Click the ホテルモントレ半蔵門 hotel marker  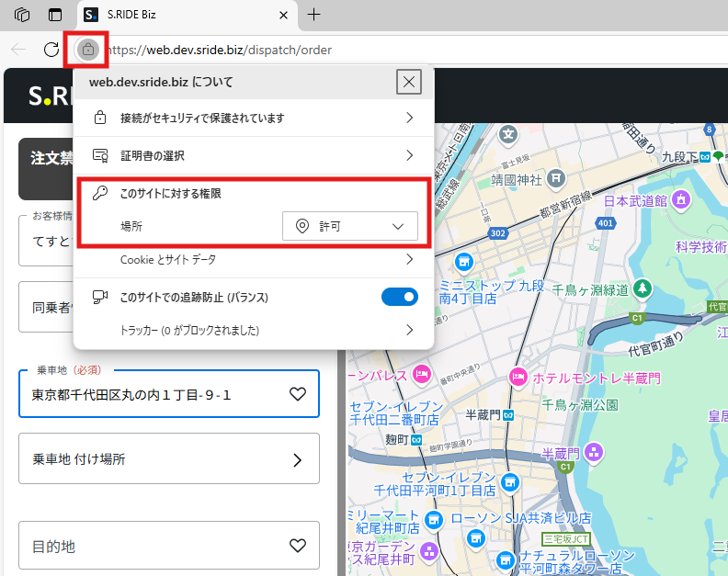click(518, 377)
